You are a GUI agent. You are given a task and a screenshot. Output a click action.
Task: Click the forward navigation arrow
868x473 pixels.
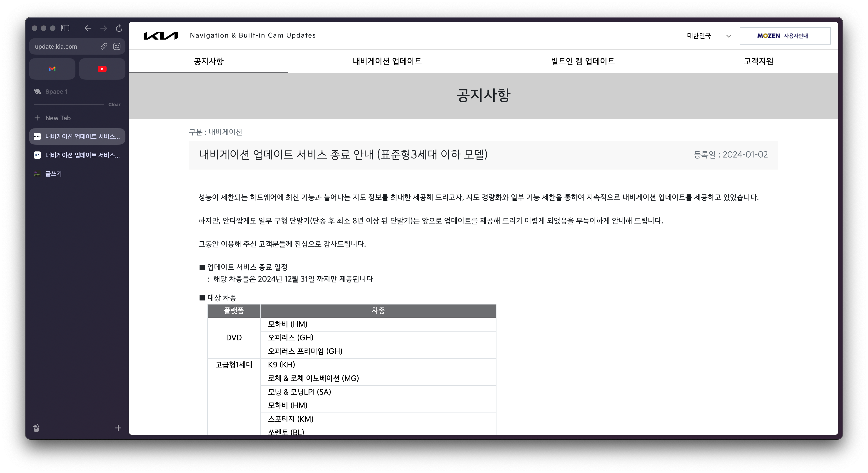[103, 28]
